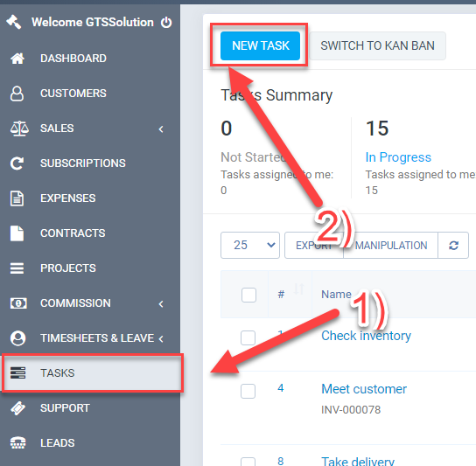Click the Expenses document icon
Viewport: 476px width, 466px height.
(x=17, y=198)
